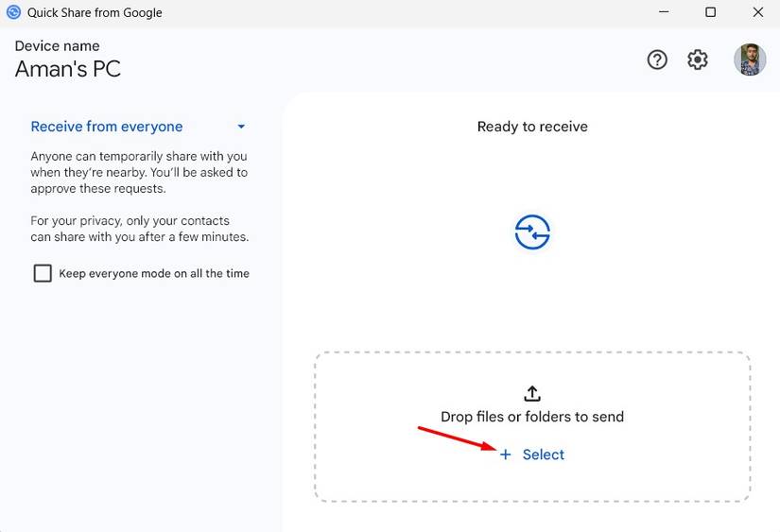Open the account profile picture
The image size is (780, 532).
[750, 60]
